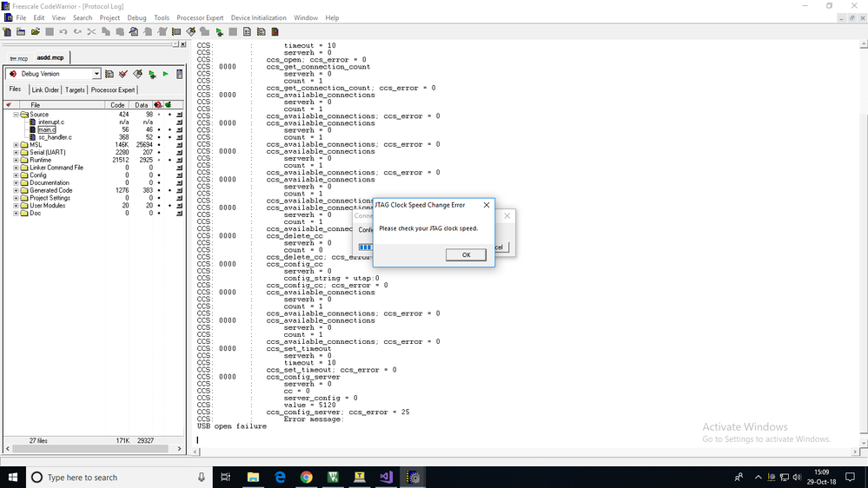Click the Windows search box

pyautogui.click(x=119, y=477)
